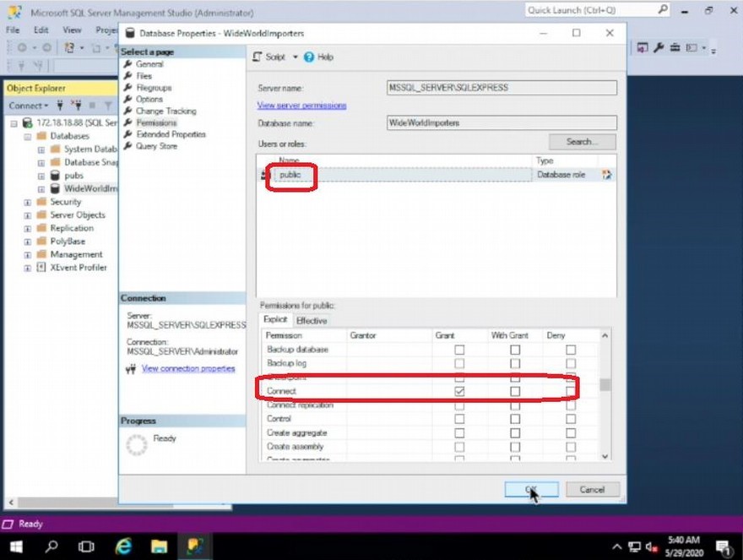Viewport: 743px width, 560px height.
Task: Click the Search button for users or roles
Action: (x=581, y=141)
